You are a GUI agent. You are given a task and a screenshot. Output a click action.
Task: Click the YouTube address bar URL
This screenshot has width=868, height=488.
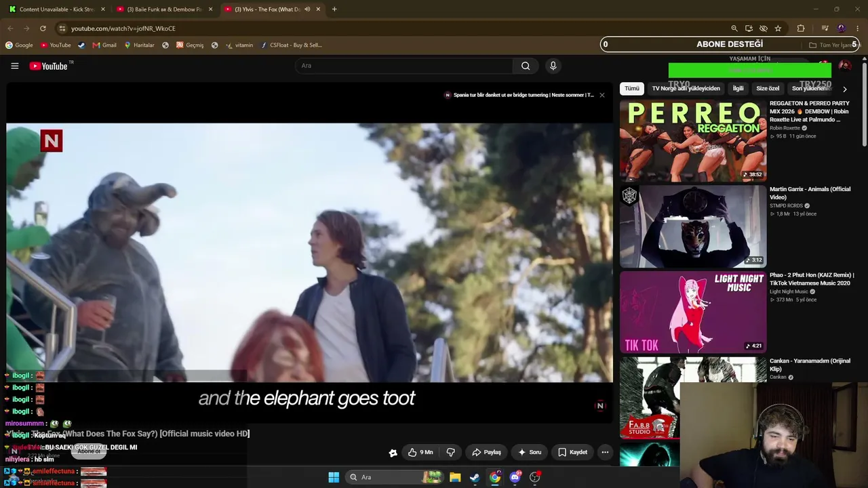(x=123, y=28)
